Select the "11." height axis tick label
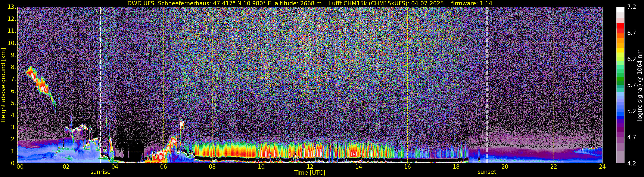Viewport: 644px width, 177px height. click(12, 31)
